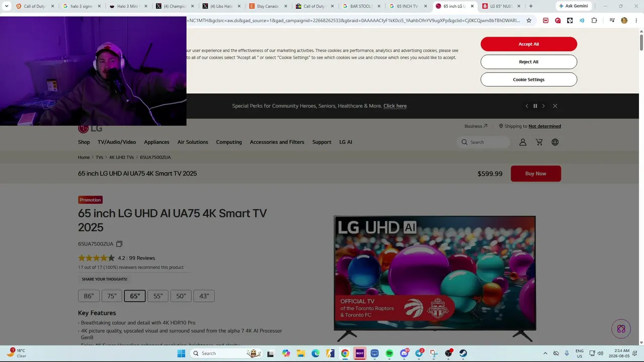Open the Air Solutions menu

click(x=193, y=142)
